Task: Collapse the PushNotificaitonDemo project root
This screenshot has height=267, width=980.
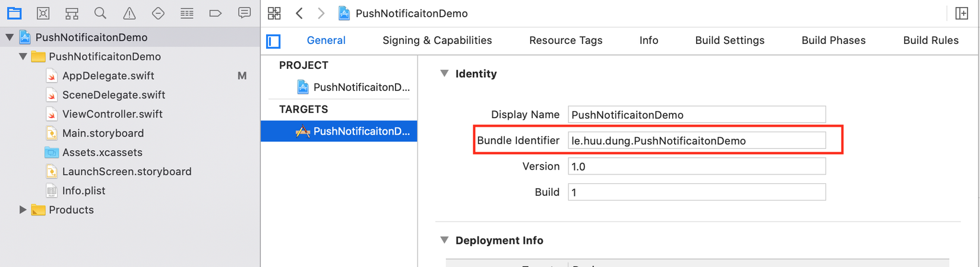Action: tap(10, 37)
